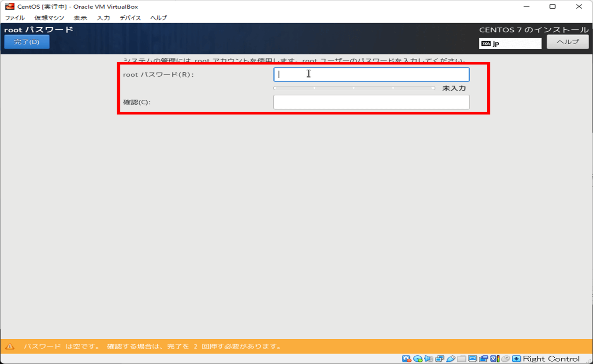Click the ヘルプ button in the installer header

tap(568, 42)
